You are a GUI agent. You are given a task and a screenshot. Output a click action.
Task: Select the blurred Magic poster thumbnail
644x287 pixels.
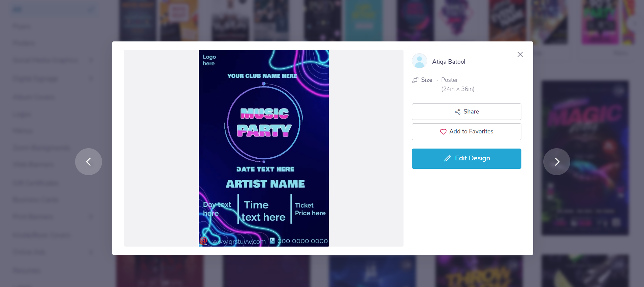(x=585, y=158)
